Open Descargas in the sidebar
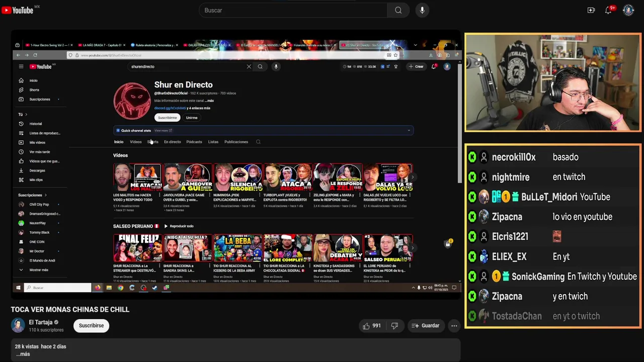The height and width of the screenshot is (362, 644). coord(37,170)
